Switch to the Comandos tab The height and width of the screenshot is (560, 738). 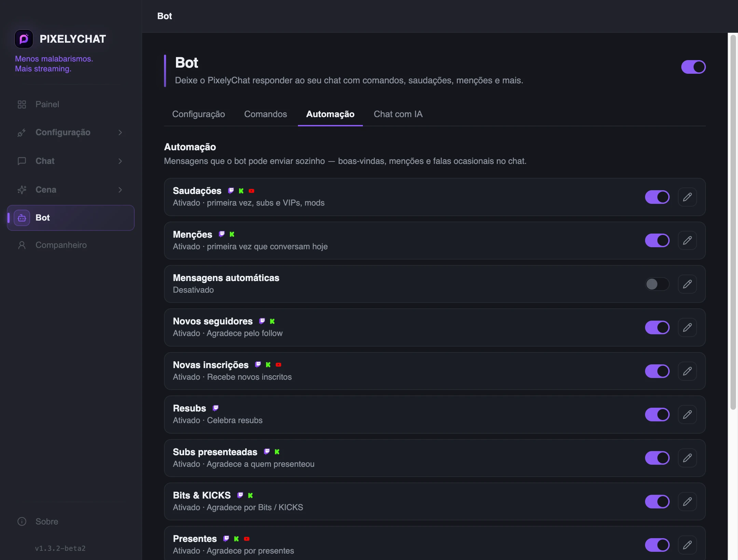265,114
